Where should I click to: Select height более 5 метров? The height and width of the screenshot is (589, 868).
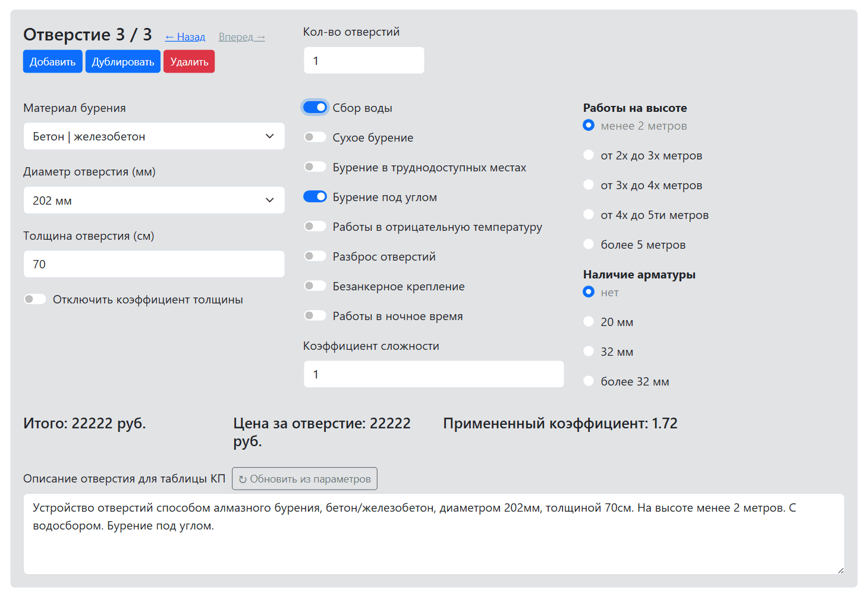589,244
